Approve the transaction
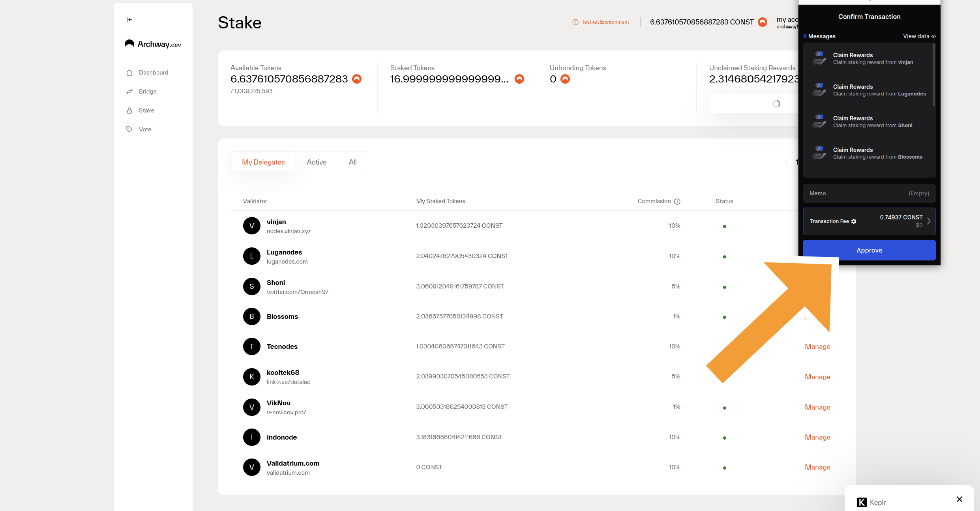The height and width of the screenshot is (511, 980). [x=869, y=250]
